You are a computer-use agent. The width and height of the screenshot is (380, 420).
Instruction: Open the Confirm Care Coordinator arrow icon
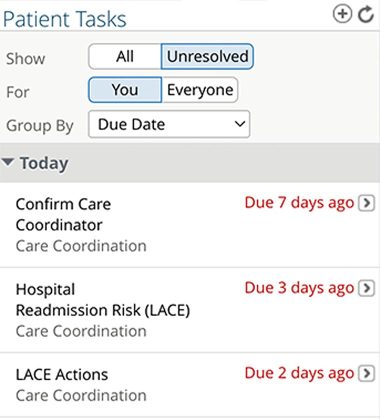point(366,203)
